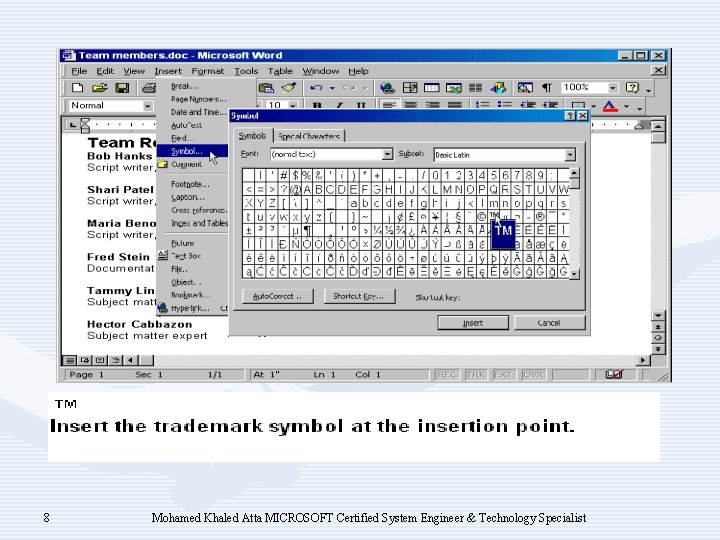Center text using the Center icon

point(411,106)
